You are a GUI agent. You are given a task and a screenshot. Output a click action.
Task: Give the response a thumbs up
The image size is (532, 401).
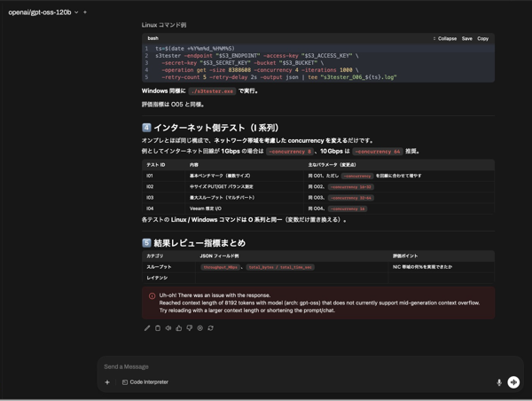coord(179,328)
